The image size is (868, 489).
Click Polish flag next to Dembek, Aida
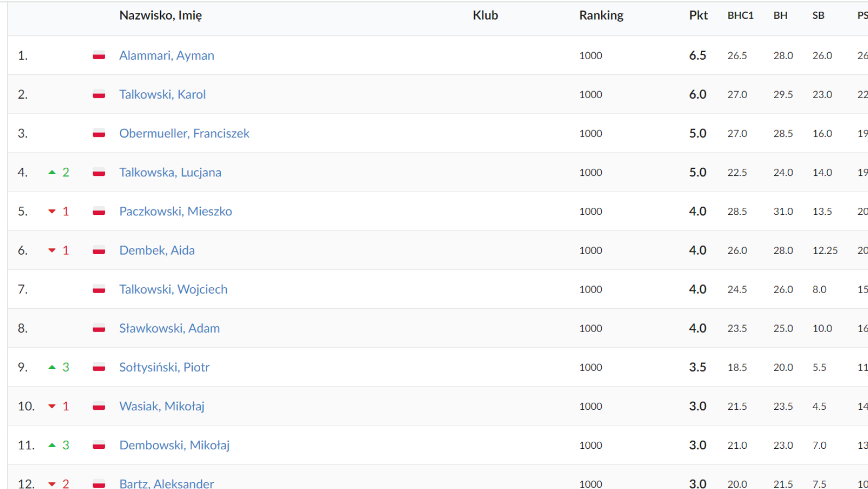point(99,251)
